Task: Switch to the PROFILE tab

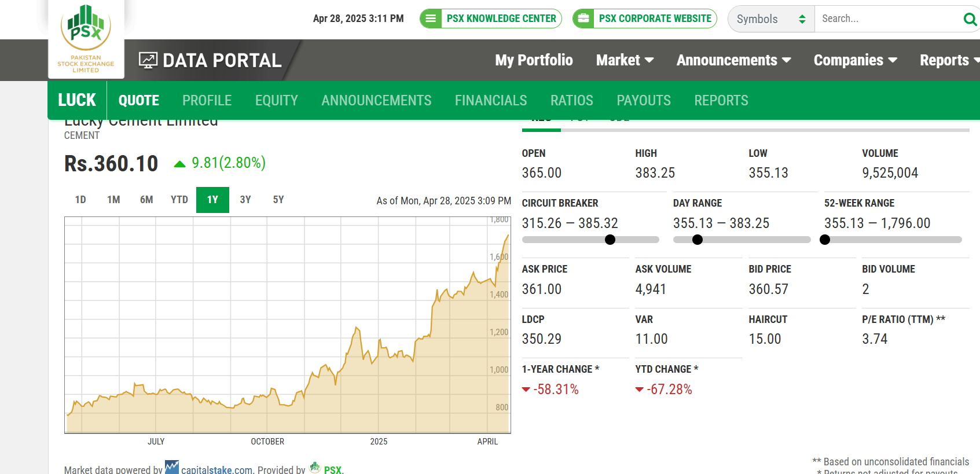Action: [x=207, y=101]
